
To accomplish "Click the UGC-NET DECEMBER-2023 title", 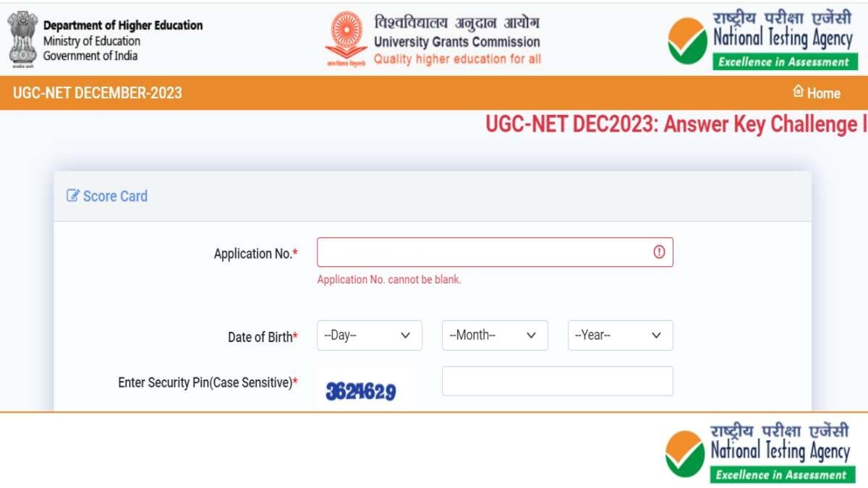I will coord(98,93).
